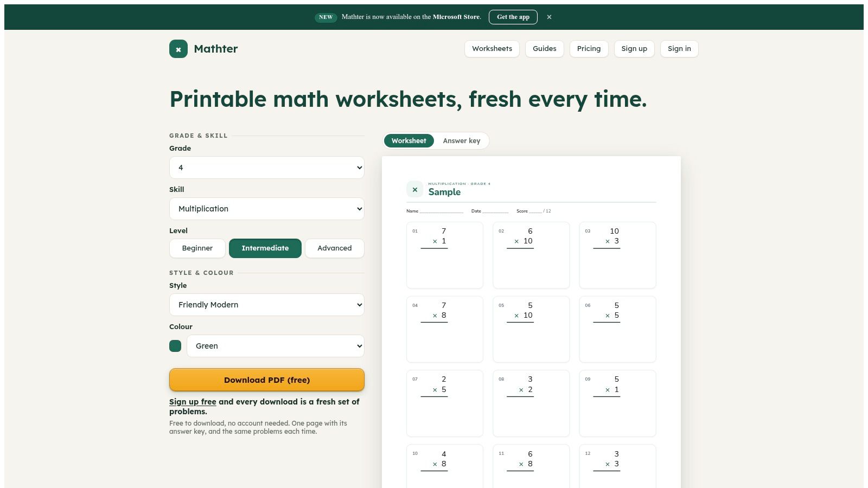Follow the Sign up free link
The height and width of the screenshot is (488, 868).
pyautogui.click(x=193, y=402)
